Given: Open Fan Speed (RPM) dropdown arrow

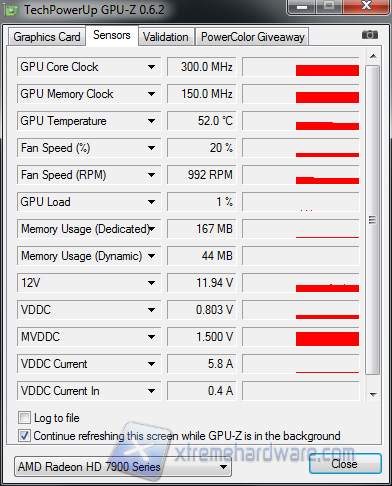Looking at the screenshot, I should click(x=151, y=175).
